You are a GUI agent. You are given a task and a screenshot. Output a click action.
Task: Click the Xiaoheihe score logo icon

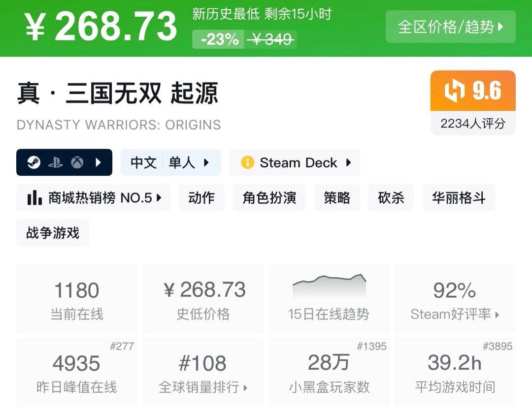click(x=455, y=91)
